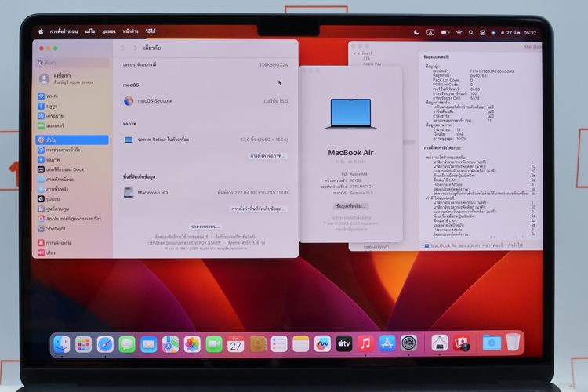This screenshot has width=588, height=392.
Task: Open the battery status menu
Action: 445,33
